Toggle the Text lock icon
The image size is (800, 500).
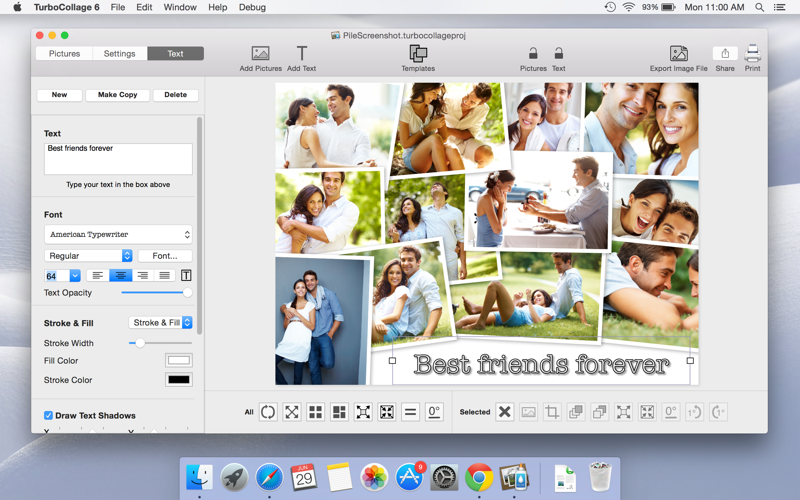tap(558, 54)
